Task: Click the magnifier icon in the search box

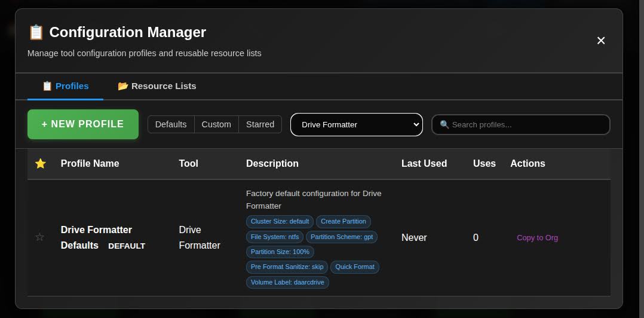Action: (444, 124)
